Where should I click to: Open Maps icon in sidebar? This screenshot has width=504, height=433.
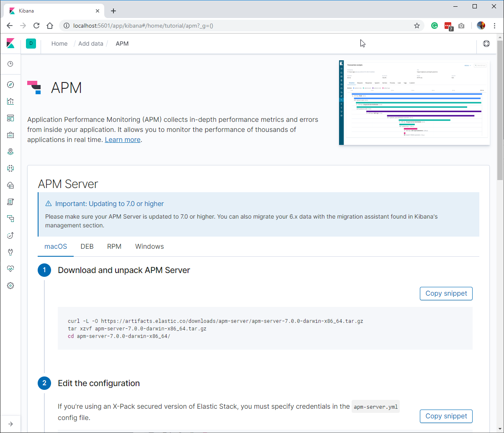[10, 152]
